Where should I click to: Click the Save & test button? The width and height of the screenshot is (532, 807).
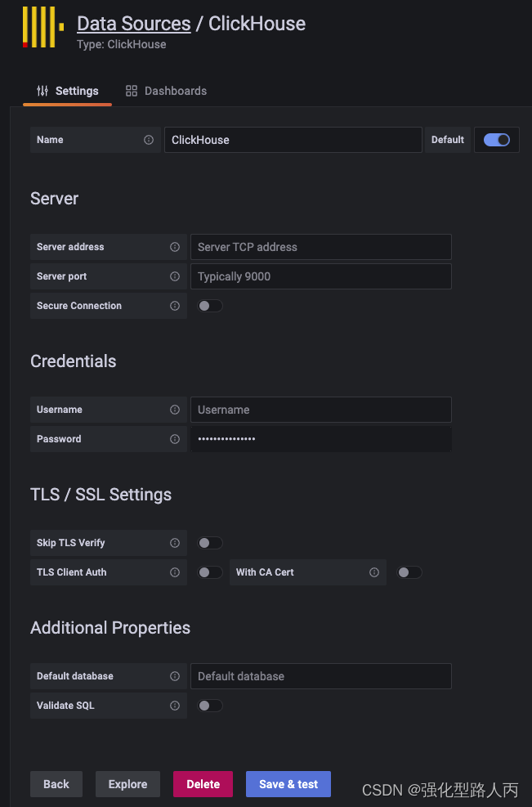[x=288, y=783]
